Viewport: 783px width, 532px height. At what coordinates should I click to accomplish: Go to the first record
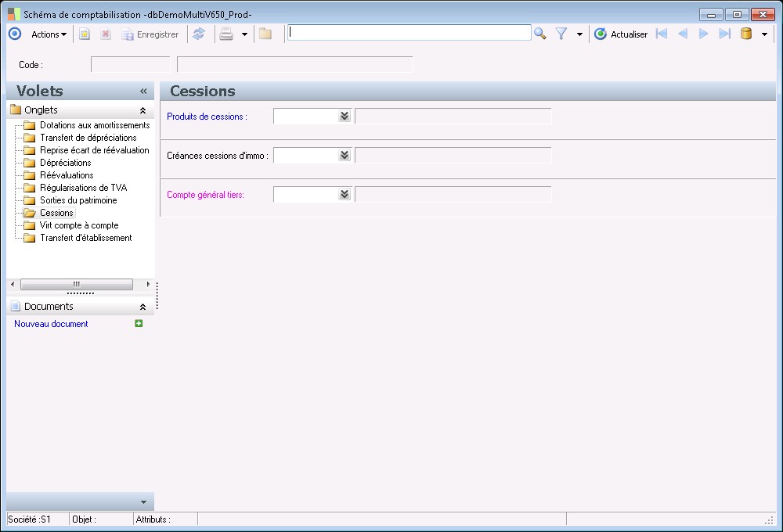point(662,34)
